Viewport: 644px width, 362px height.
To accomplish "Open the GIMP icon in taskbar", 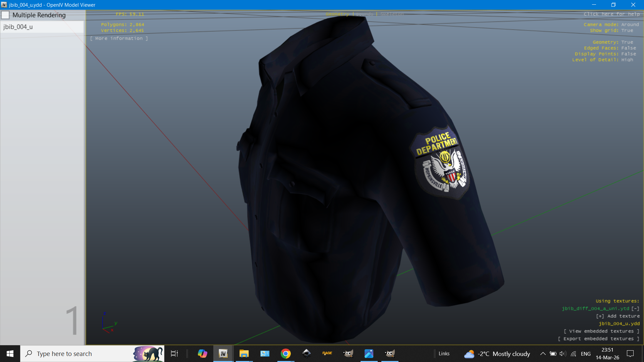I will pyautogui.click(x=348, y=354).
